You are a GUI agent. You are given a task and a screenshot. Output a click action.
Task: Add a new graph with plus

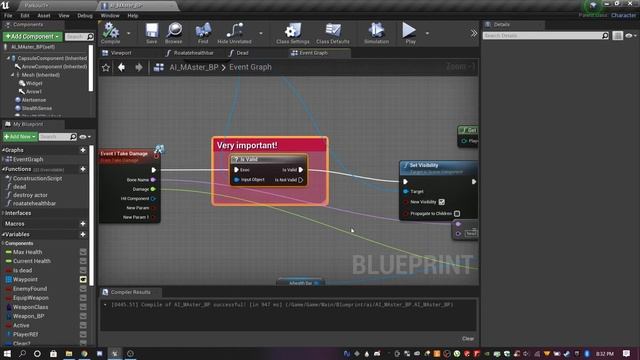83,150
